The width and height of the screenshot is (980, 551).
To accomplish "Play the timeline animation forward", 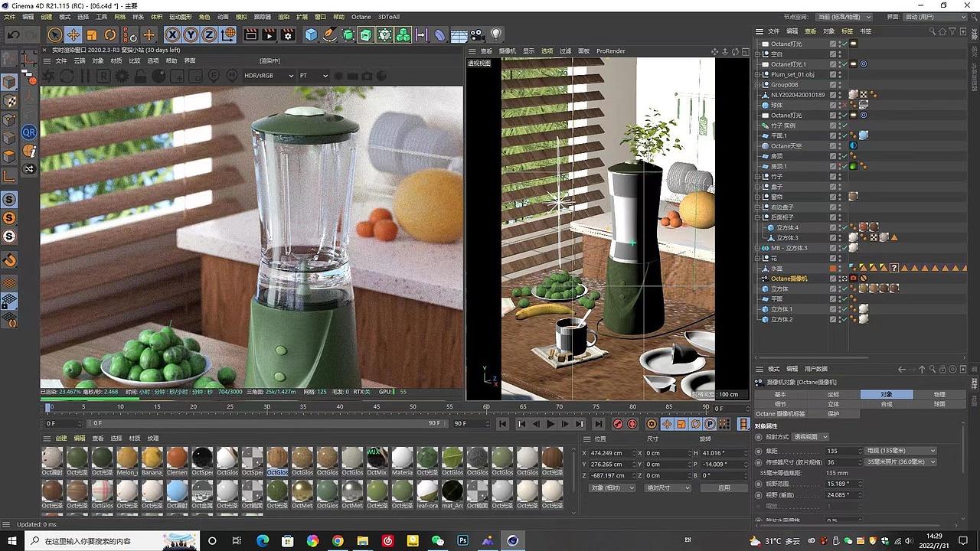I will pos(550,423).
